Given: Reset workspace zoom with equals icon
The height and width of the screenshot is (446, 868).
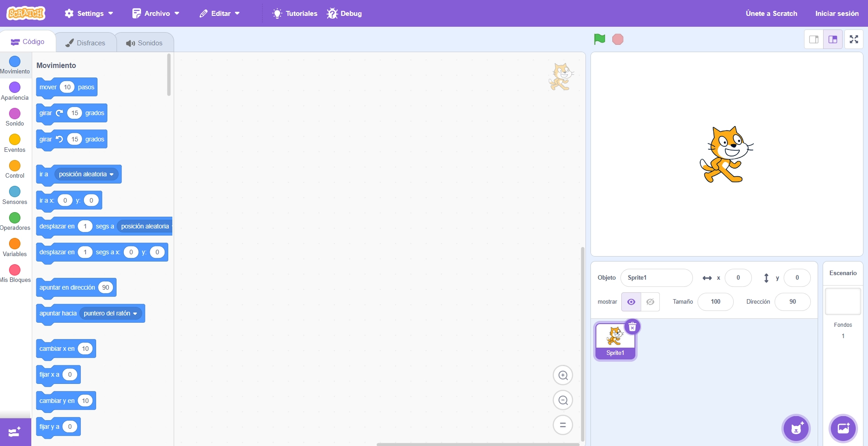Looking at the screenshot, I should pos(563,425).
